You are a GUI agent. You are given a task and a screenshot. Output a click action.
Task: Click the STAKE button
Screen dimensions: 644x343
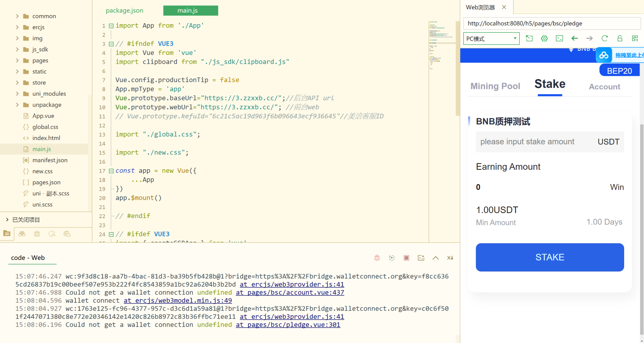pos(549,257)
